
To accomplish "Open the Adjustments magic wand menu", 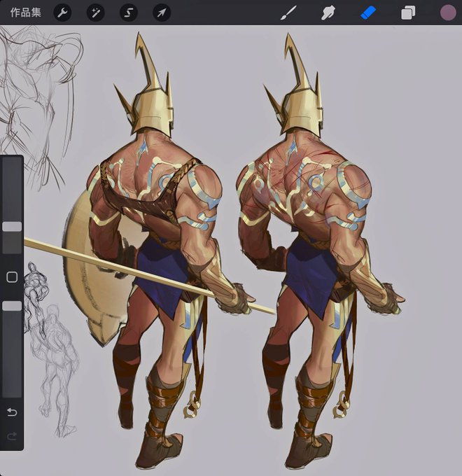I will pos(96,13).
